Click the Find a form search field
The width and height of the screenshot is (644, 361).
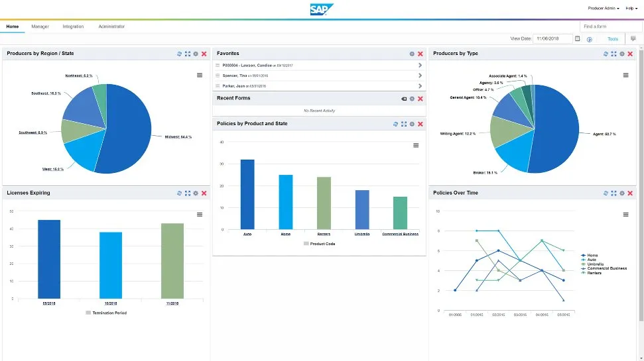coord(610,26)
